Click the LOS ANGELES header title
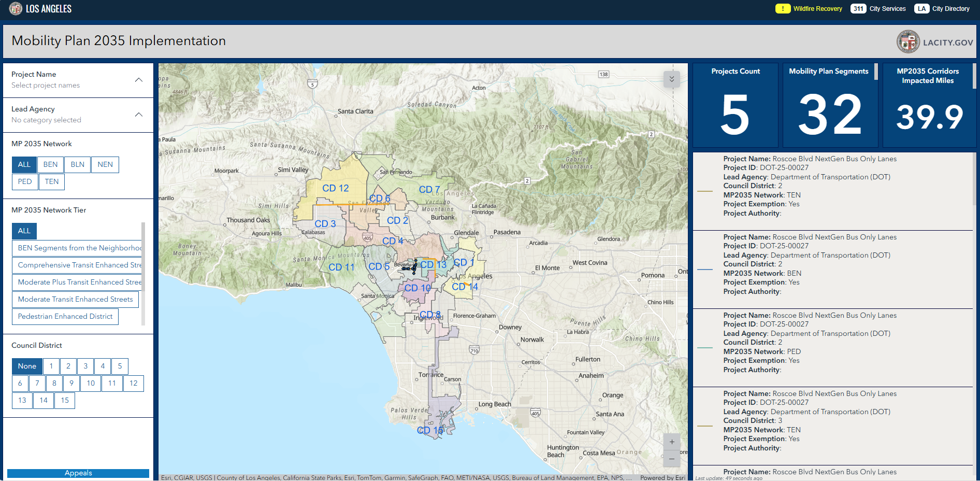Image resolution: width=980 pixels, height=481 pixels. 49,9
